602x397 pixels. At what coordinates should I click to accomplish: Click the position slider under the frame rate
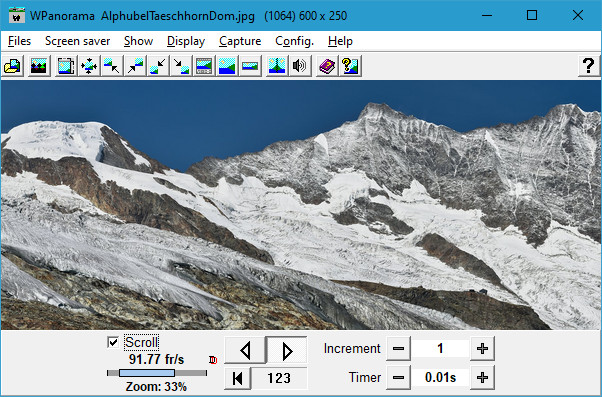(157, 373)
